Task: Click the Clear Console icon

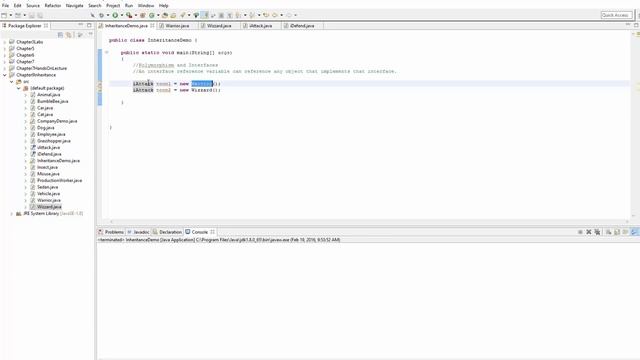Action: 608,232
